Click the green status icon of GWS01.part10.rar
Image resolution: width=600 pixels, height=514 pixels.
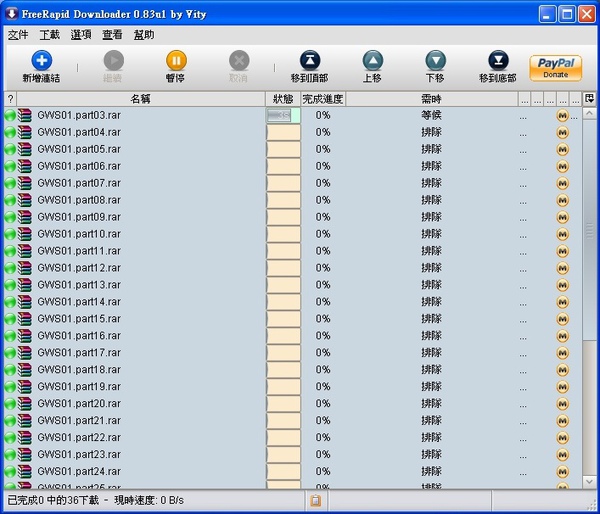coord(10,234)
